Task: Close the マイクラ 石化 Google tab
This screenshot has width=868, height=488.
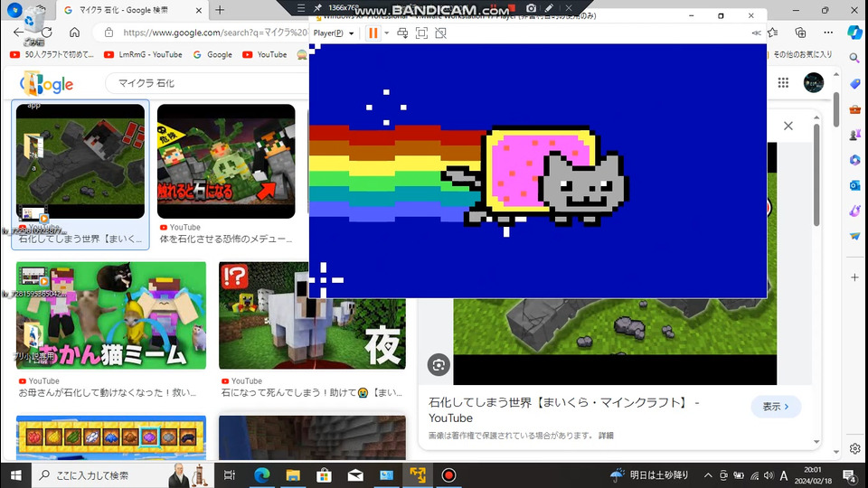Action: pyautogui.click(x=199, y=11)
